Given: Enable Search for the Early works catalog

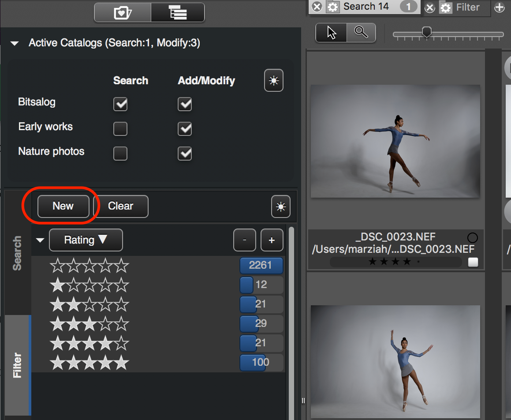Looking at the screenshot, I should 120,129.
